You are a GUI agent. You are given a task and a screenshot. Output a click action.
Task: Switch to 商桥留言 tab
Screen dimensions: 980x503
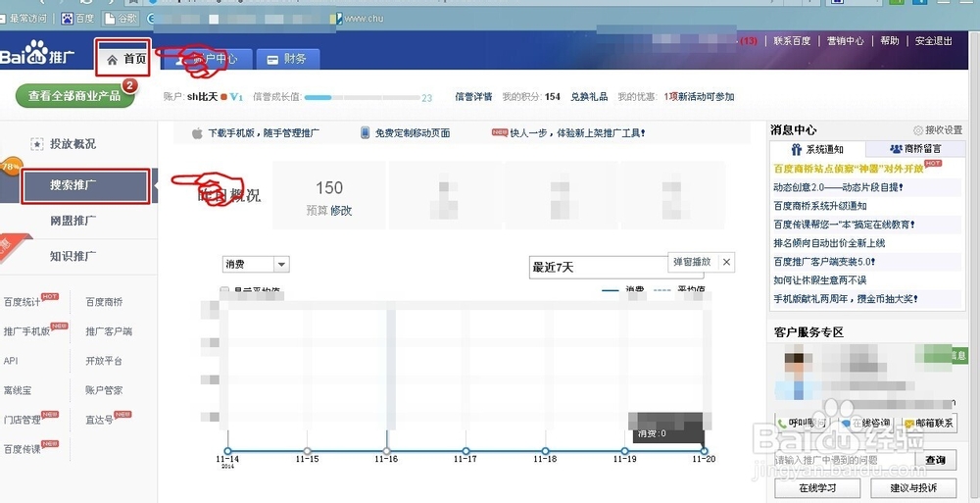[915, 149]
